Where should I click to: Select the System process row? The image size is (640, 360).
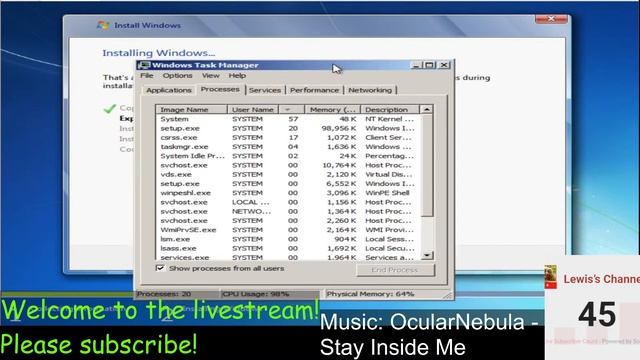(x=288, y=119)
